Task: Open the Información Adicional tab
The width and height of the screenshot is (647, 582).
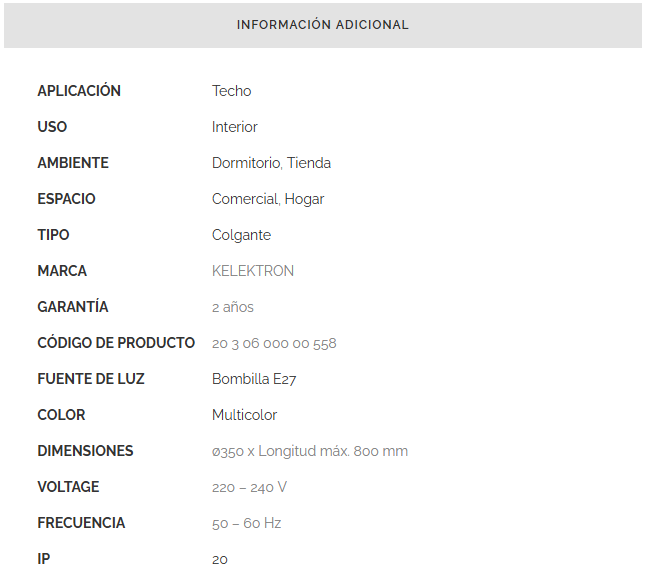Action: (x=323, y=25)
